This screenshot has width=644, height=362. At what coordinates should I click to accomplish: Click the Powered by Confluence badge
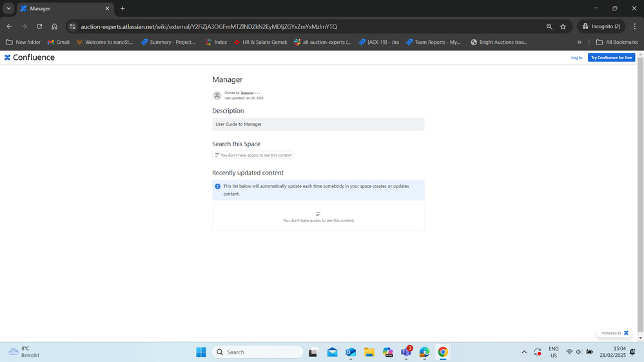pyautogui.click(x=614, y=333)
